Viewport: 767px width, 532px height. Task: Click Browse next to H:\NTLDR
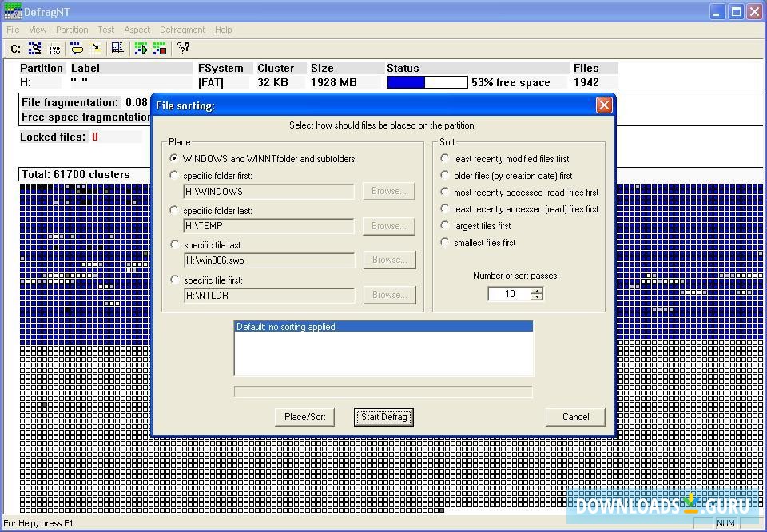point(389,295)
